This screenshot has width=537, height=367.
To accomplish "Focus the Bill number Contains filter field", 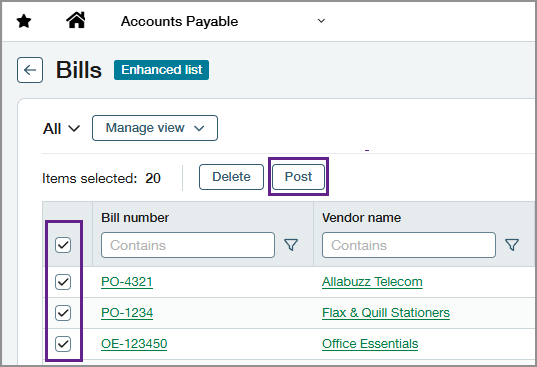I will point(188,245).
